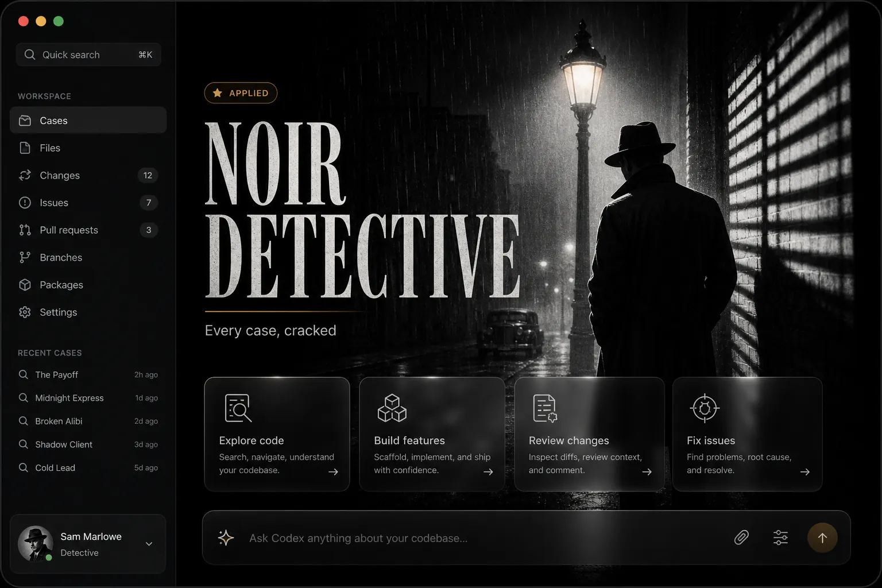Click the Quick search magnifier icon
The height and width of the screenshot is (588, 882).
tap(30, 55)
